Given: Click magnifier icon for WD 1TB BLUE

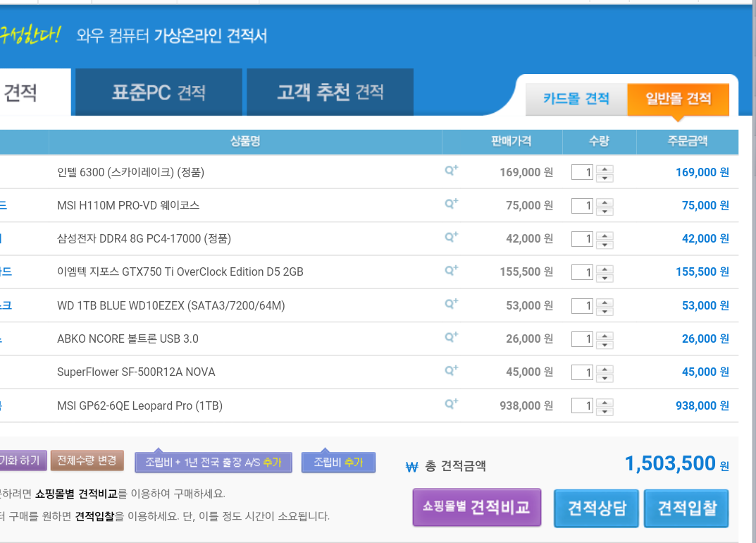Looking at the screenshot, I should click(x=451, y=305).
